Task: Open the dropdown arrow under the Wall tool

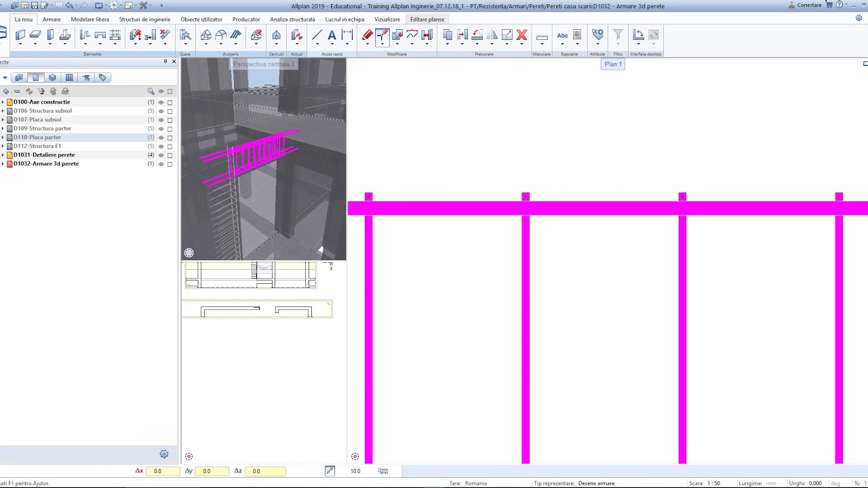Action: [20, 45]
